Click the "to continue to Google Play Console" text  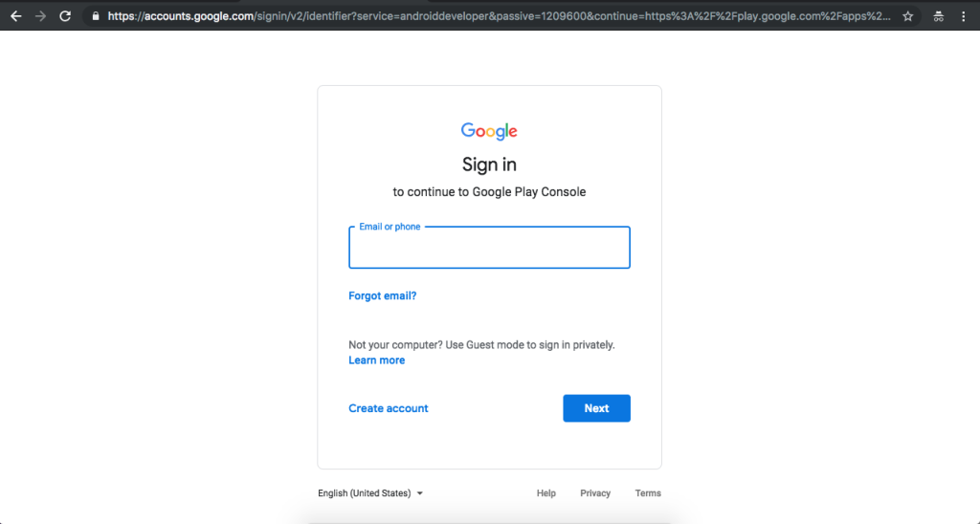(x=489, y=192)
